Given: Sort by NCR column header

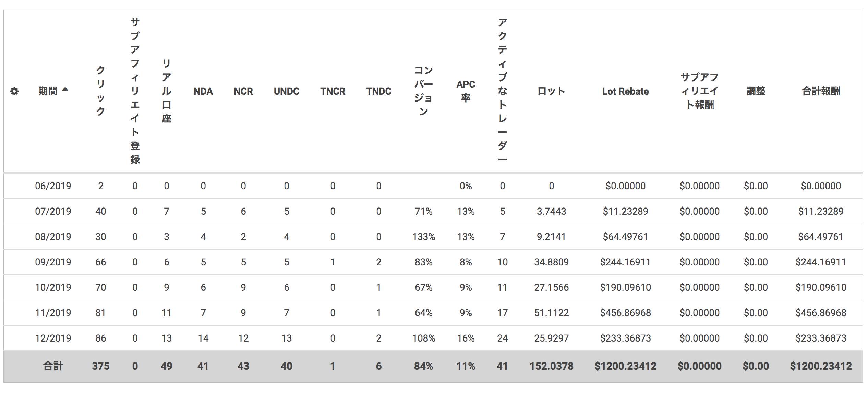Looking at the screenshot, I should (243, 91).
